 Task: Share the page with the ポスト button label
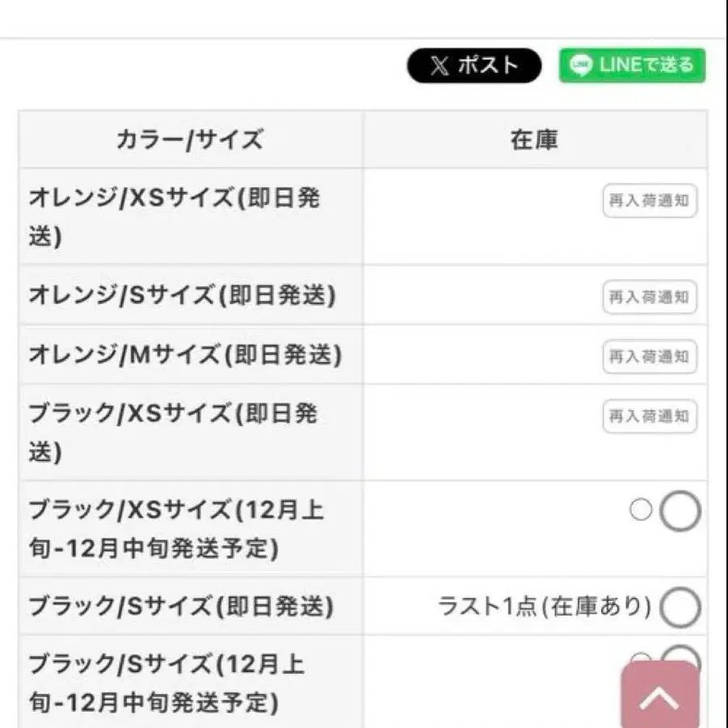pos(488,66)
